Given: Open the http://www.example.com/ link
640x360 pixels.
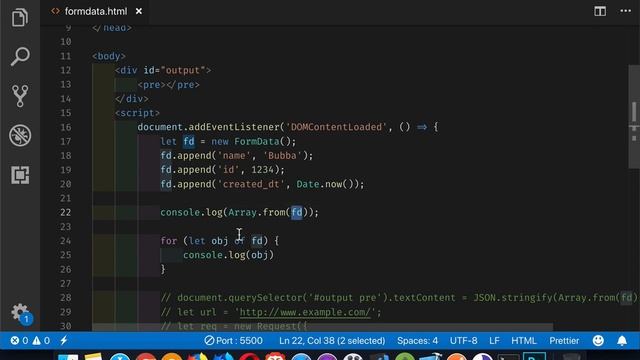Looking at the screenshot, I should [305, 312].
